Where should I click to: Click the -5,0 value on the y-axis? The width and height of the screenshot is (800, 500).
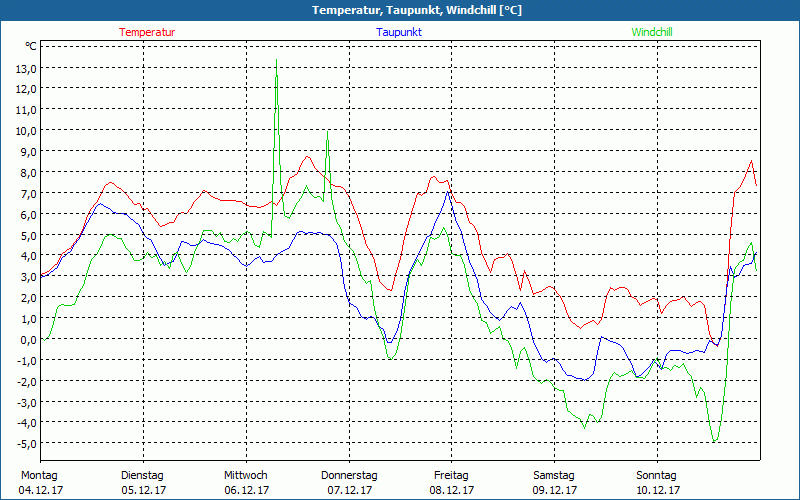26,444
